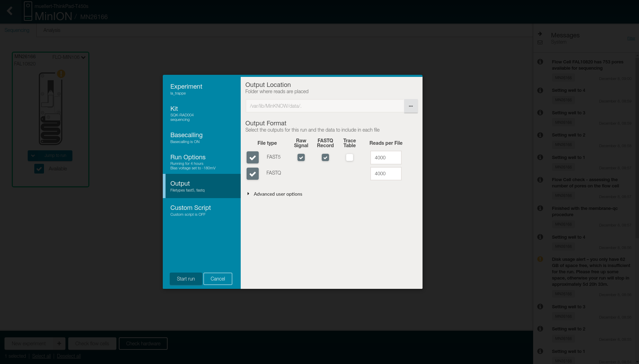Enable the Trace Table checkbox
This screenshot has height=364, width=639.
pyautogui.click(x=349, y=158)
